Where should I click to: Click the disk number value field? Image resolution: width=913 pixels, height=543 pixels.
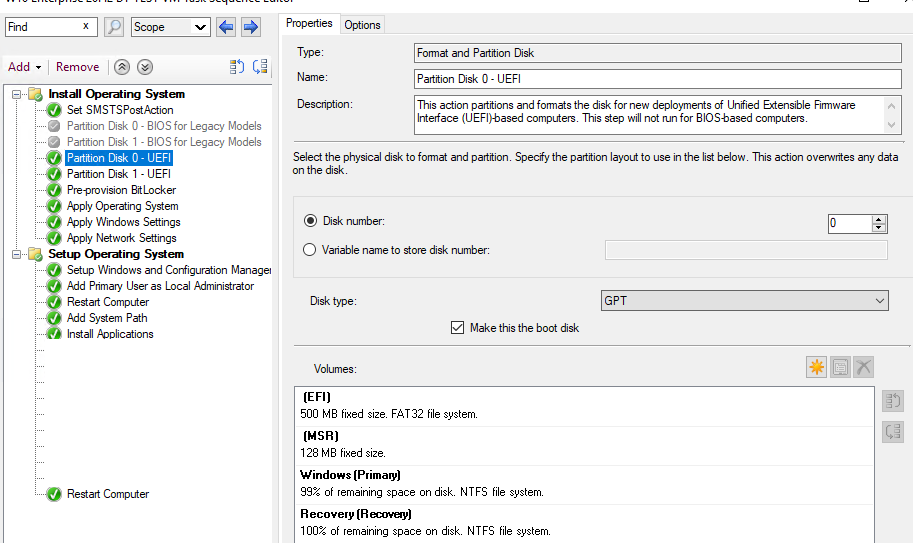point(850,223)
